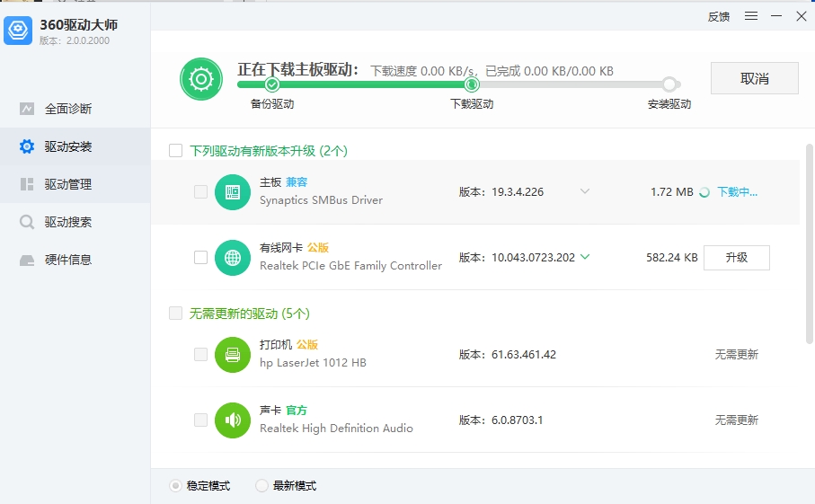Open the 硬件信息 section
Viewport: 815px width, 504px height.
(75, 260)
